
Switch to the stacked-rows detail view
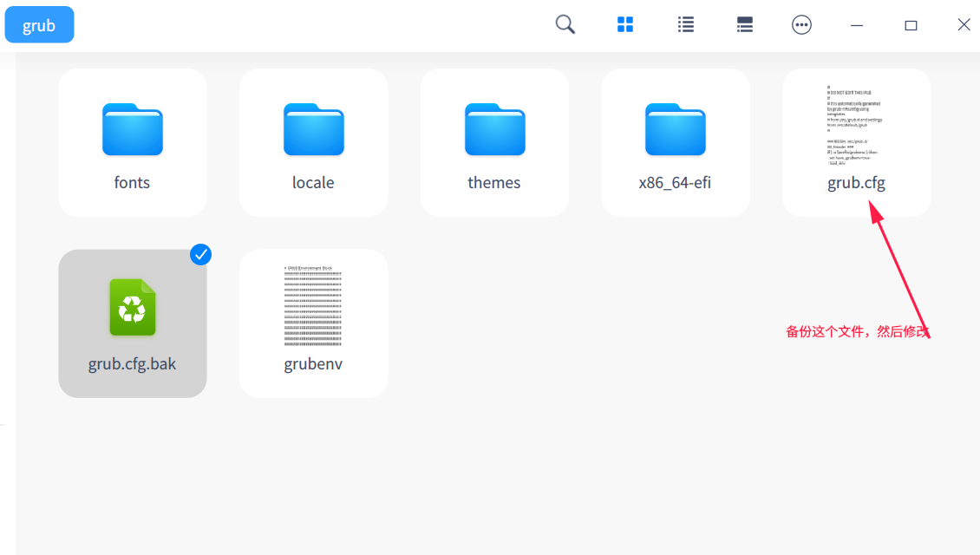tap(744, 24)
